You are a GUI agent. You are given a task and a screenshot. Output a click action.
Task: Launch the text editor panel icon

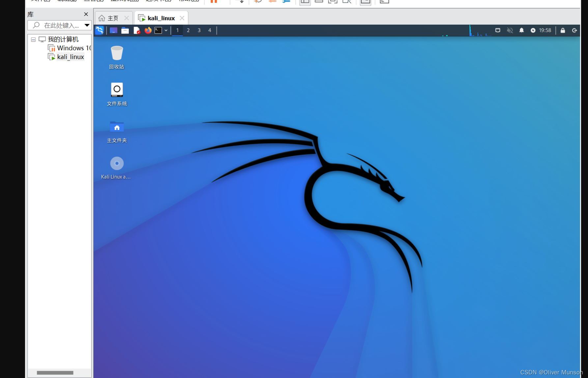(137, 30)
